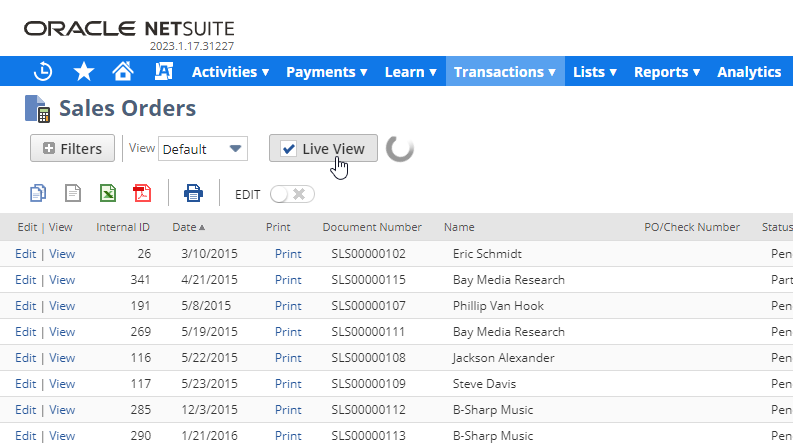
Task: Open the Reports menu
Action: (667, 72)
